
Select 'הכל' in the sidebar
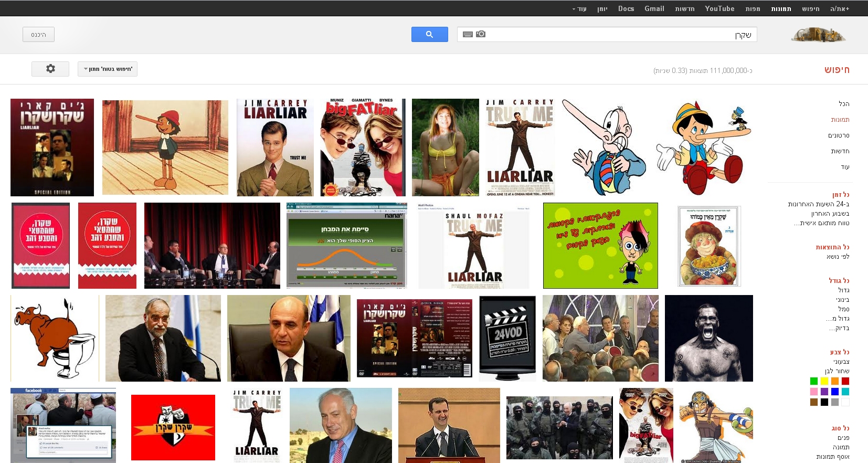(x=844, y=104)
